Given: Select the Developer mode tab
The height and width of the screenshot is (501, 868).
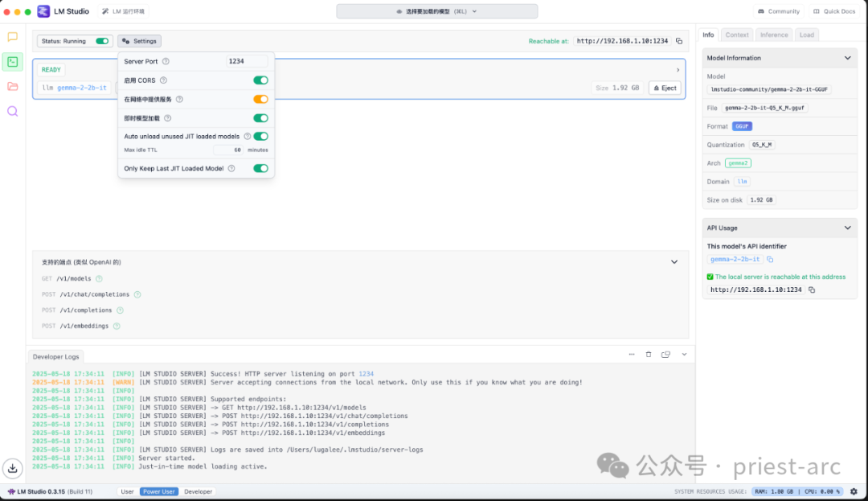Looking at the screenshot, I should [x=199, y=491].
